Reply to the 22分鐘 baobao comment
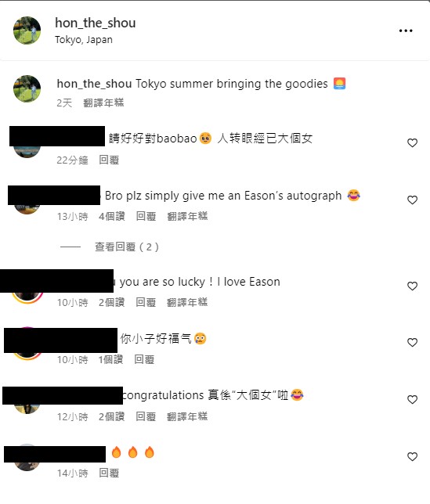Viewport: 430px width, 504px height. point(109,160)
